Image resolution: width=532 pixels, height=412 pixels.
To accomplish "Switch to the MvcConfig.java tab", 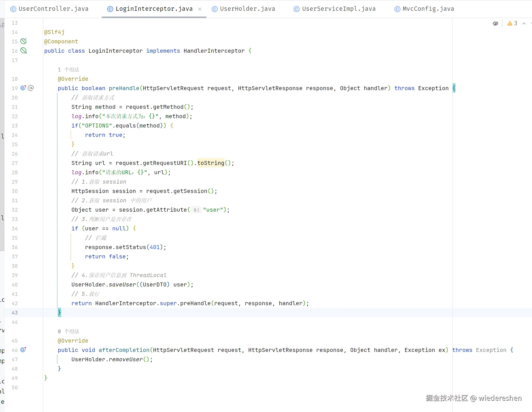I will [x=424, y=9].
